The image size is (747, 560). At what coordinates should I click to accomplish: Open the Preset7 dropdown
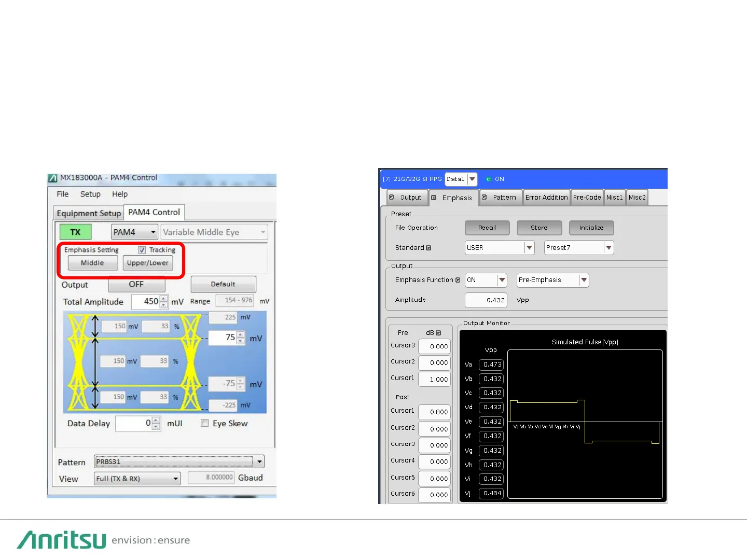pos(579,248)
